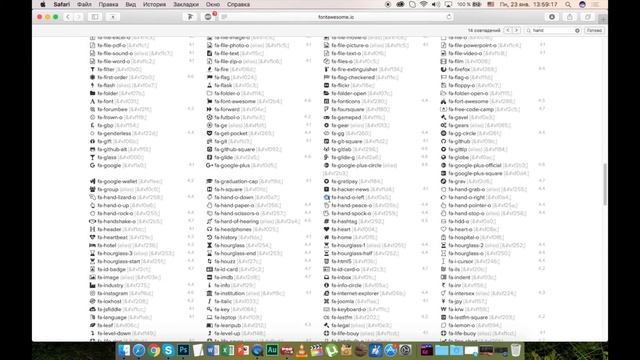
Task: Click the fa-github icon
Action: pos(443,141)
